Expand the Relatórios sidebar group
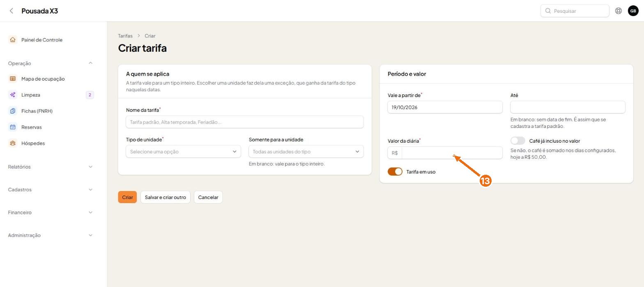 point(51,167)
